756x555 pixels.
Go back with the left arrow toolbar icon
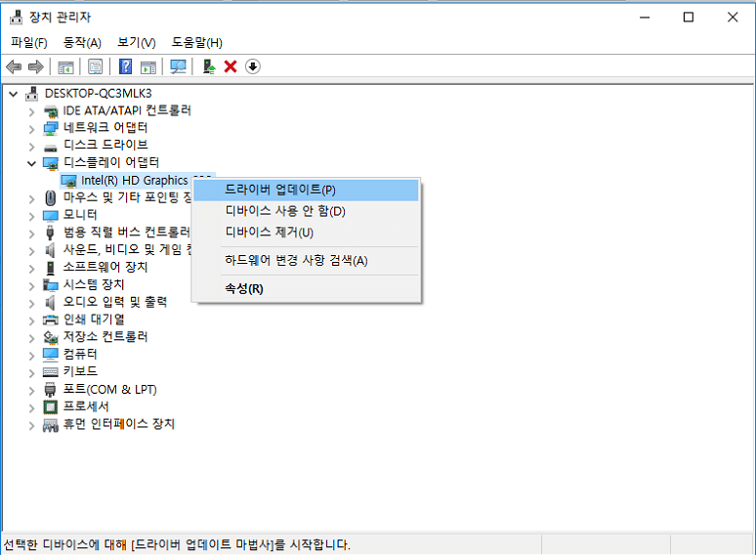tap(14, 66)
